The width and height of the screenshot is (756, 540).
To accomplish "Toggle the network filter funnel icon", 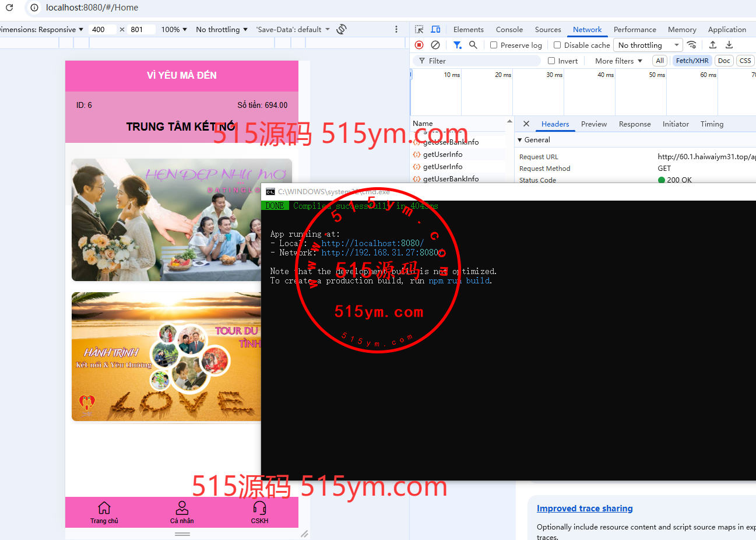I will [458, 45].
